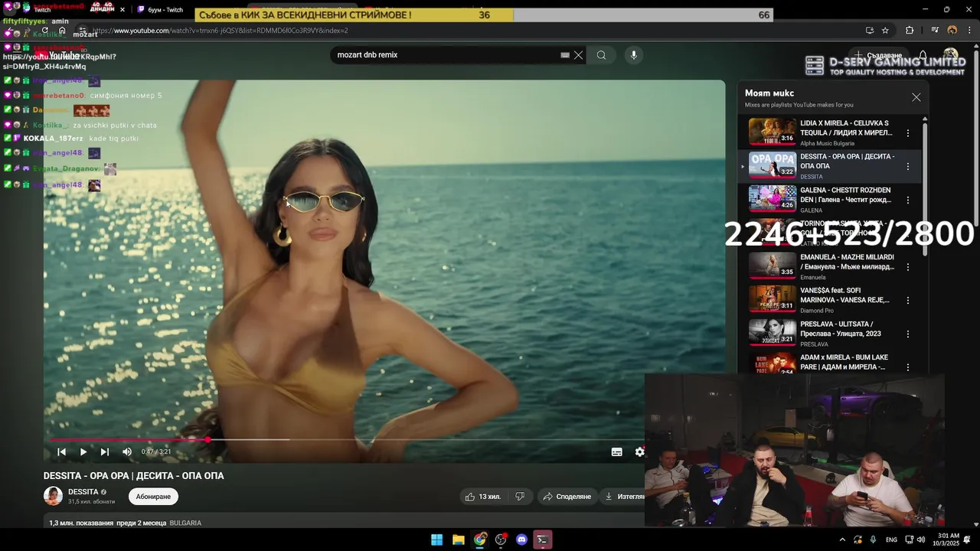Click the 'Абониране' subscribe button
This screenshot has width=980, height=551.
tap(153, 497)
